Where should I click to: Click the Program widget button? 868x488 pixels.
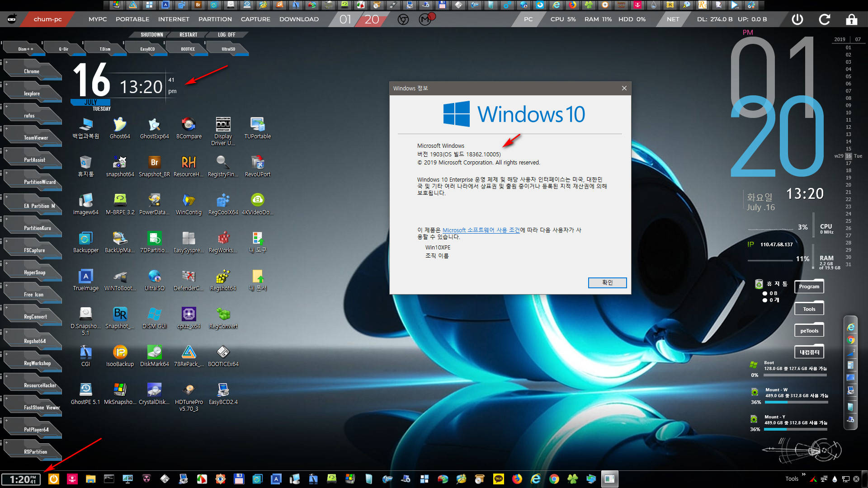click(x=809, y=286)
